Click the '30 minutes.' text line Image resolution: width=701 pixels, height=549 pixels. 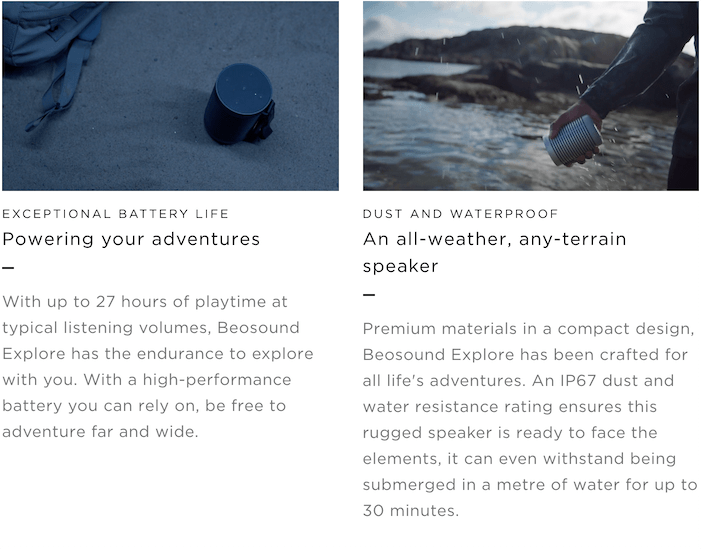[411, 511]
